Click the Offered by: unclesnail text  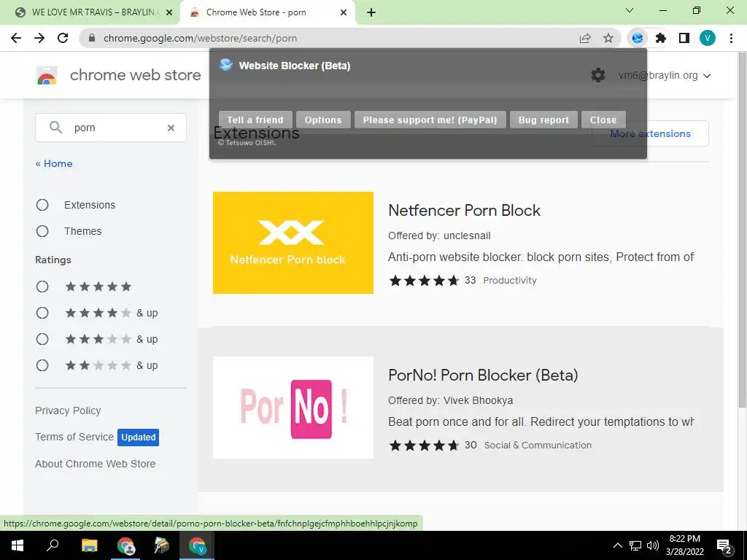point(439,236)
